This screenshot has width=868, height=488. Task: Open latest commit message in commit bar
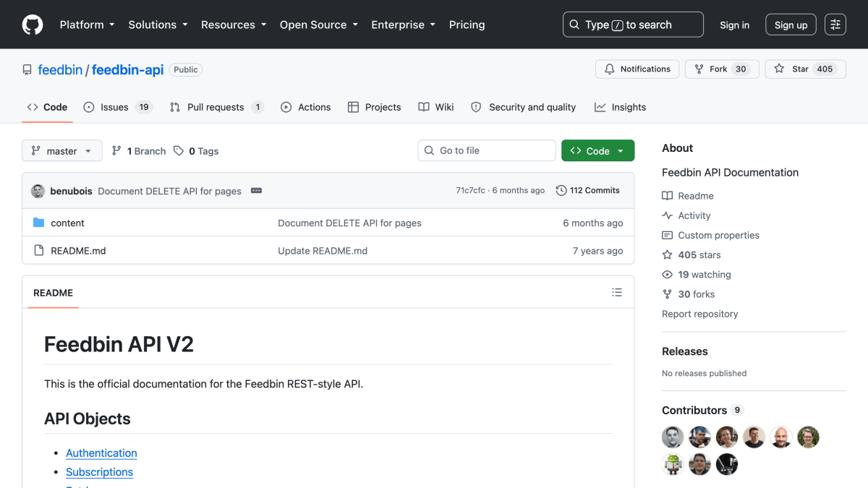[x=169, y=191]
